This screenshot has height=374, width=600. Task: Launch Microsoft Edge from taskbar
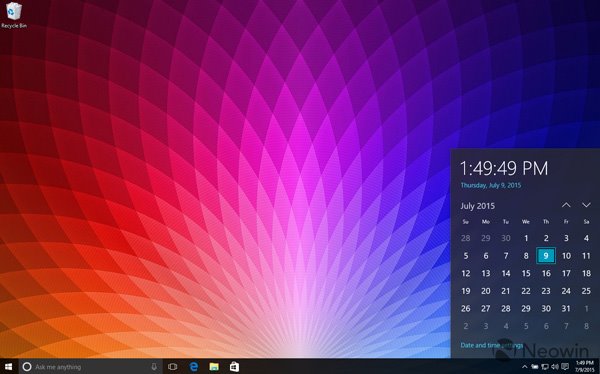pyautogui.click(x=194, y=367)
